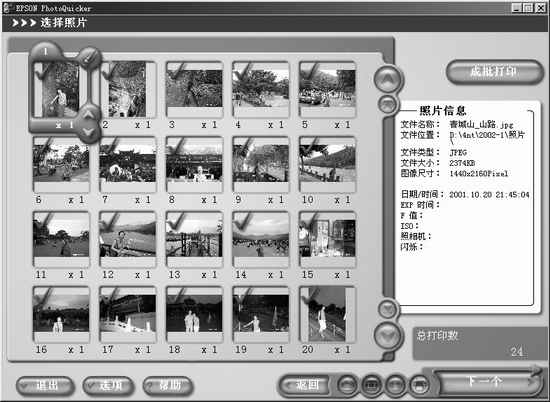550x402 pixels.
Task: Click the 总打印数 total count 24
Action: click(x=516, y=351)
